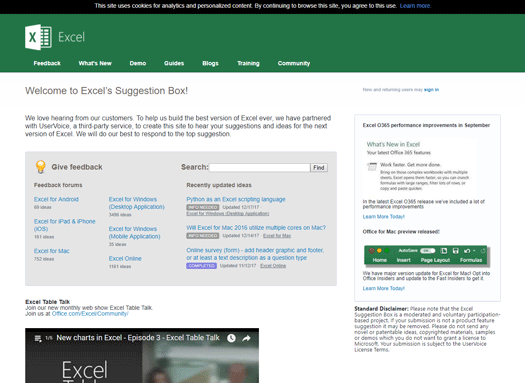Click the Office.com/Excel/Community link
Screen dimensions: 525x383
[90, 314]
